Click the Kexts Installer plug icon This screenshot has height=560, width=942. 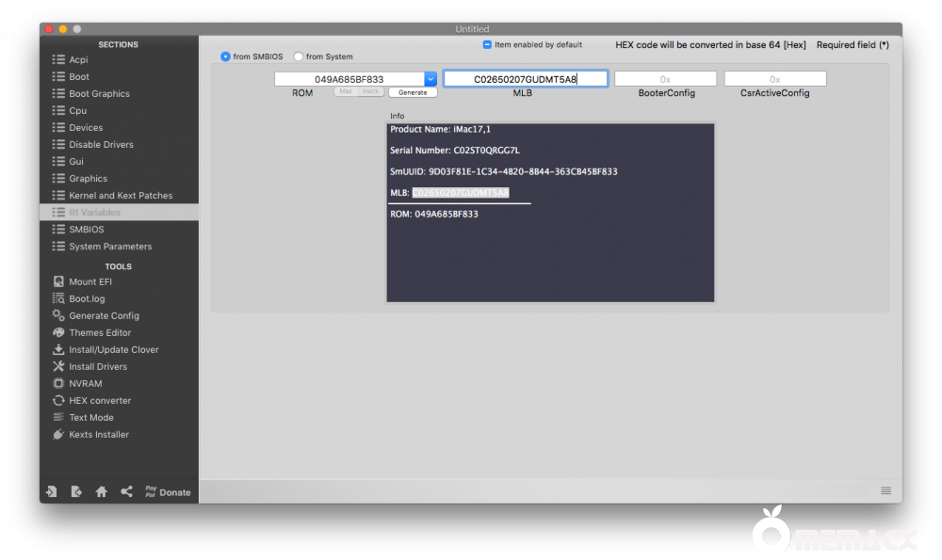point(58,434)
